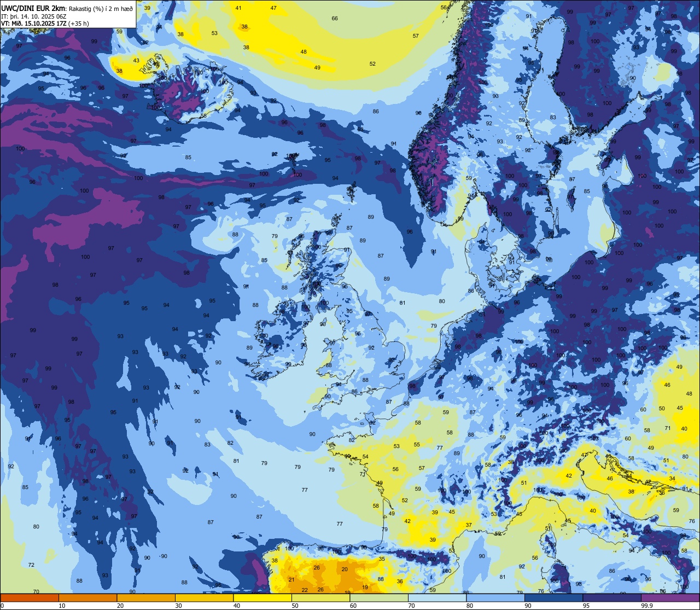Click the light blue 70–80 legend segment

[x=437, y=597]
